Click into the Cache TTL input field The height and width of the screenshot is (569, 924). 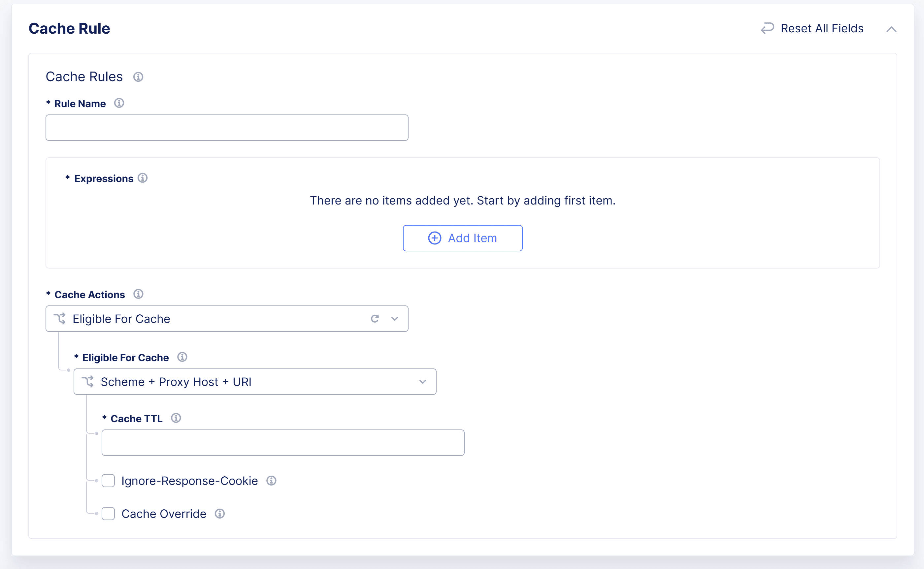tap(283, 443)
